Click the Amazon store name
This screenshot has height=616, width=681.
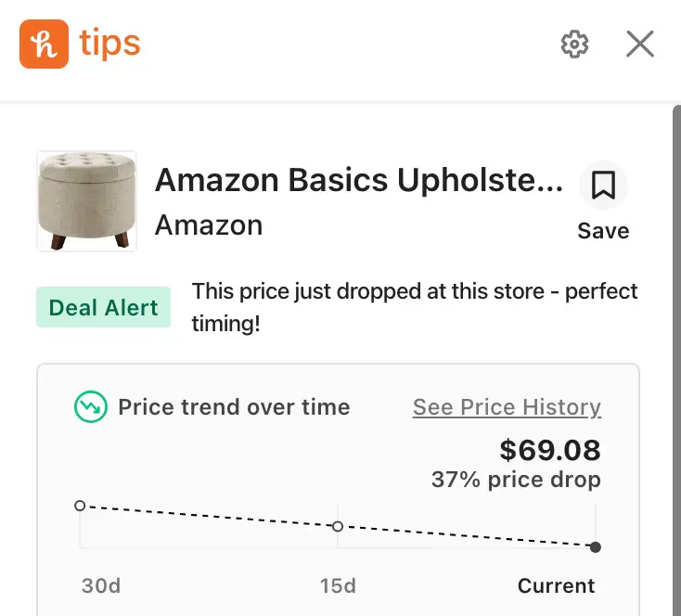pyautogui.click(x=209, y=225)
